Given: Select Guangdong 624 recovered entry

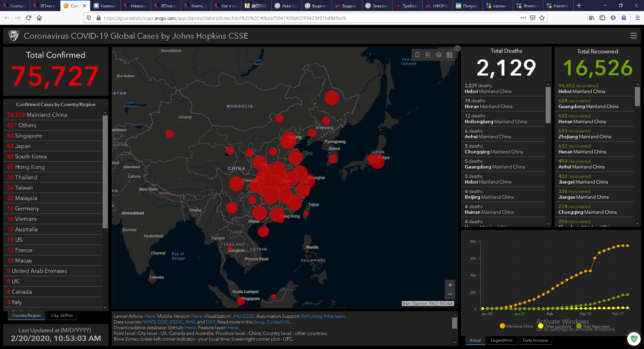Looking at the screenshot, I should [595, 104].
